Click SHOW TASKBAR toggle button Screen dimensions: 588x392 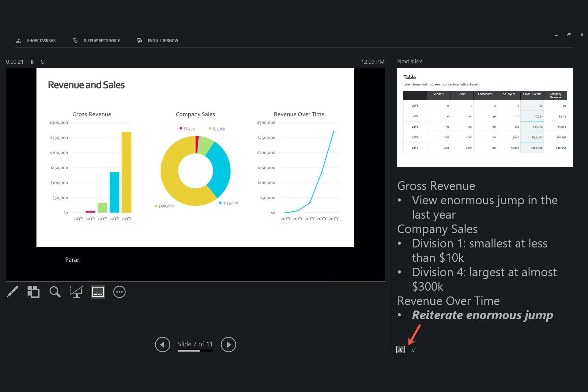click(35, 40)
